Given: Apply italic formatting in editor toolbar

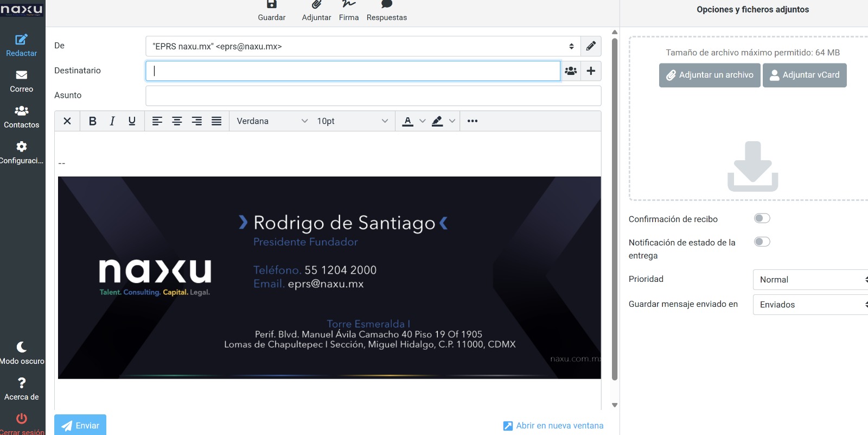Looking at the screenshot, I should click(x=112, y=121).
